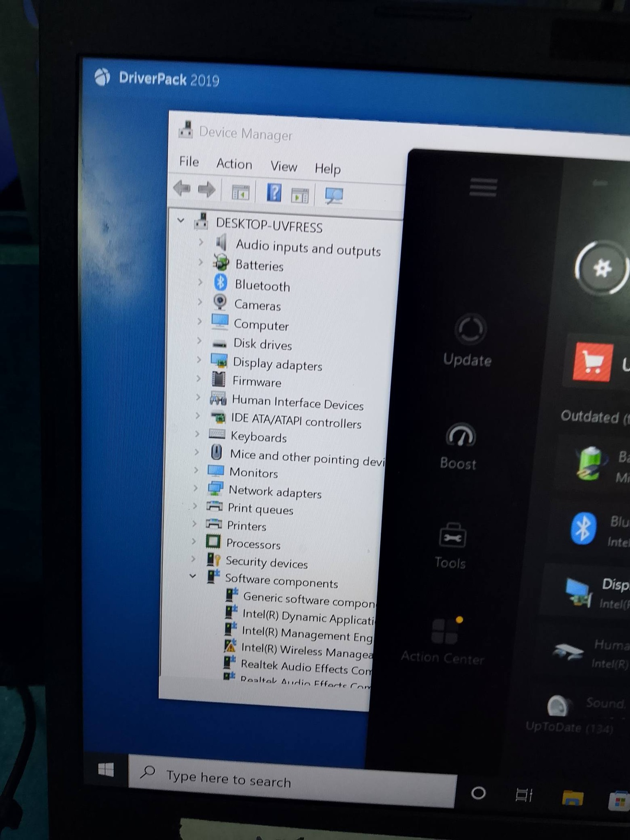This screenshot has width=630, height=840.
Task: Select the Printers tree item
Action: [x=247, y=526]
